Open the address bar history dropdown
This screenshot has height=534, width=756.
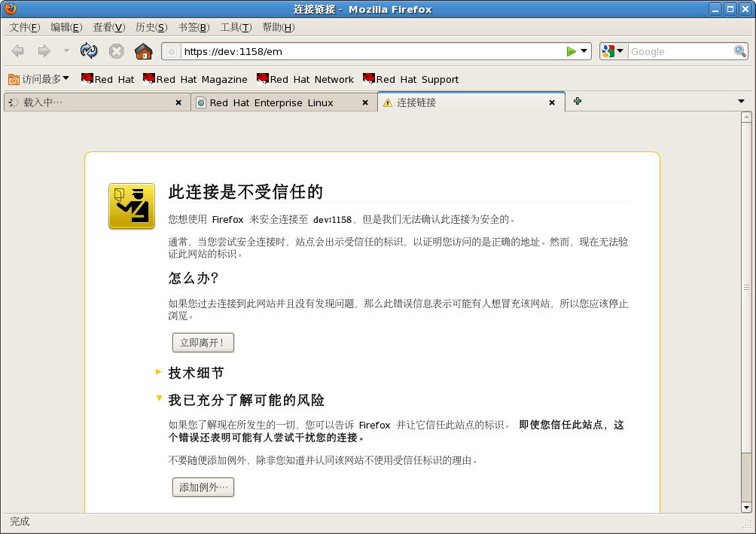[584, 51]
